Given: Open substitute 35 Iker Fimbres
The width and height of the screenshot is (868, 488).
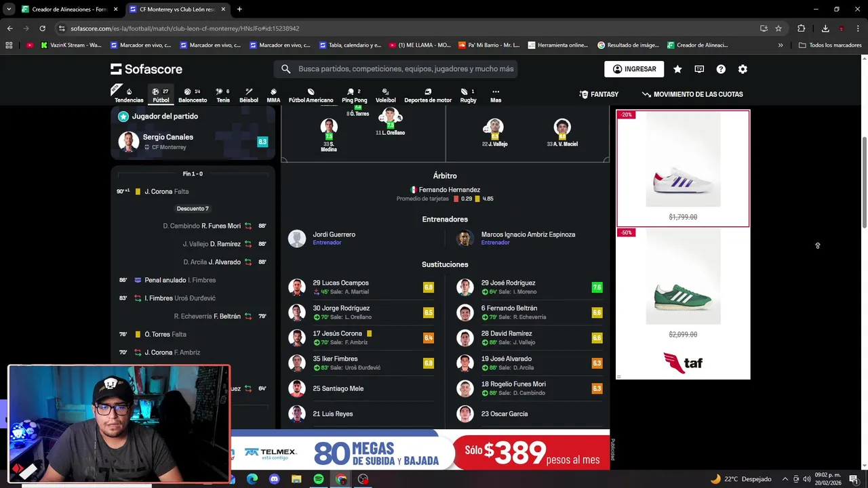Looking at the screenshot, I should pyautogui.click(x=361, y=363).
